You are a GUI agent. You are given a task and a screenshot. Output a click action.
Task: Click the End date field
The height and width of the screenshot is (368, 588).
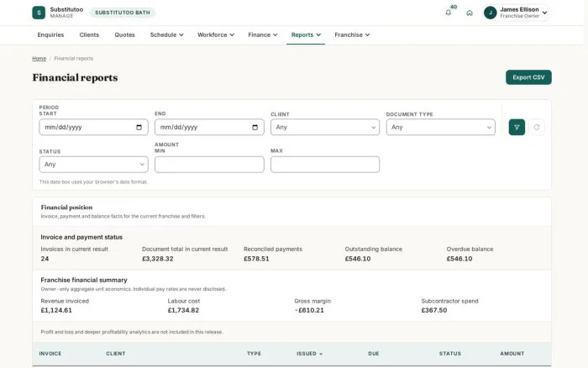[x=209, y=127]
